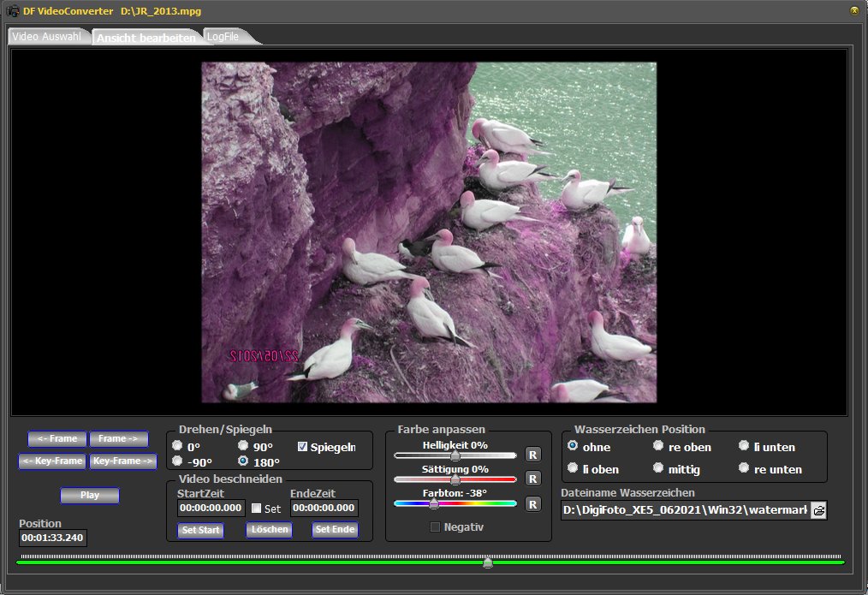Step forward with the Key-Frame -> button
This screenshot has width=868, height=595.
(x=123, y=461)
